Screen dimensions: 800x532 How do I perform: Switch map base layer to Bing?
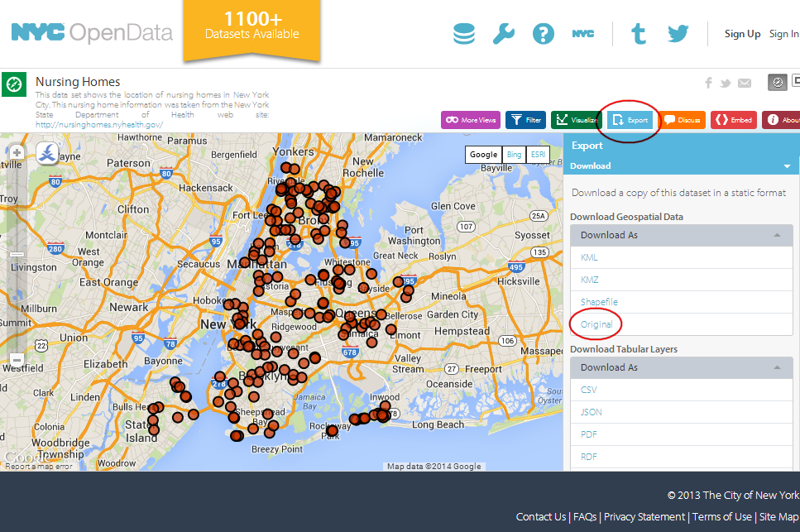pyautogui.click(x=515, y=155)
